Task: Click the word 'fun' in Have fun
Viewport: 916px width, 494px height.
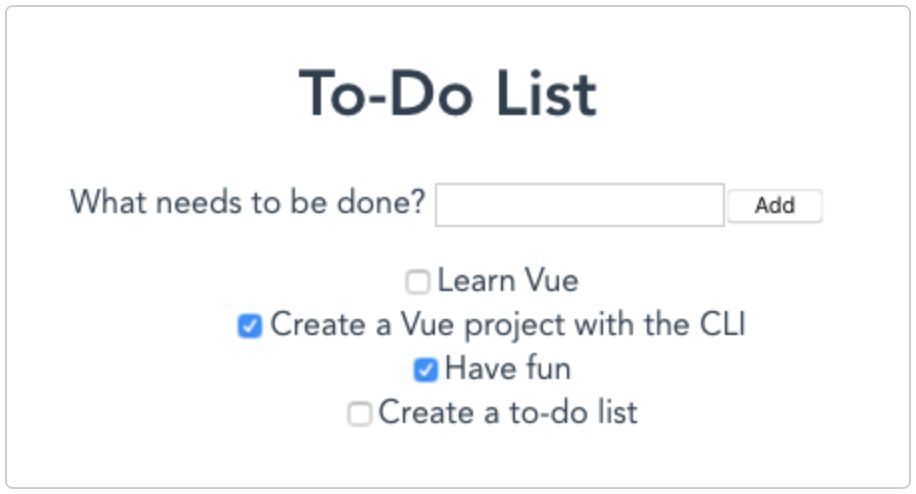Action: (545, 369)
